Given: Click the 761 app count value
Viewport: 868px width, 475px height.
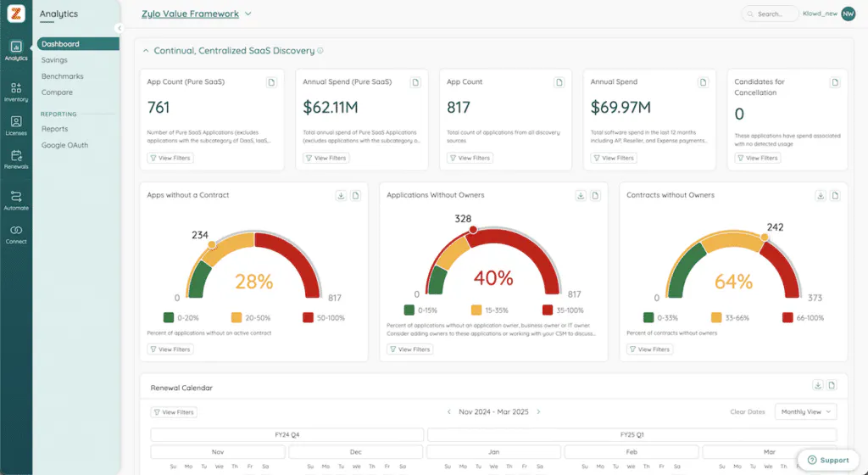Looking at the screenshot, I should [x=159, y=108].
